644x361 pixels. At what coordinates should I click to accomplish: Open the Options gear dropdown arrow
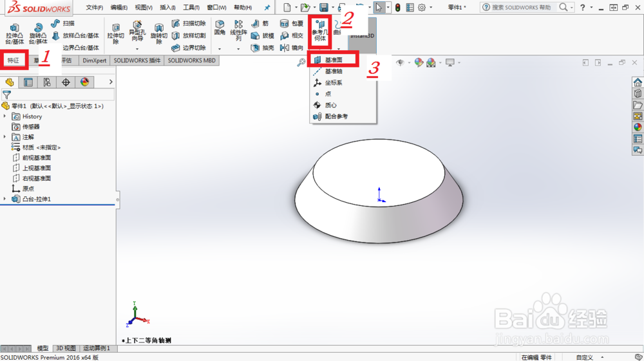431,7
